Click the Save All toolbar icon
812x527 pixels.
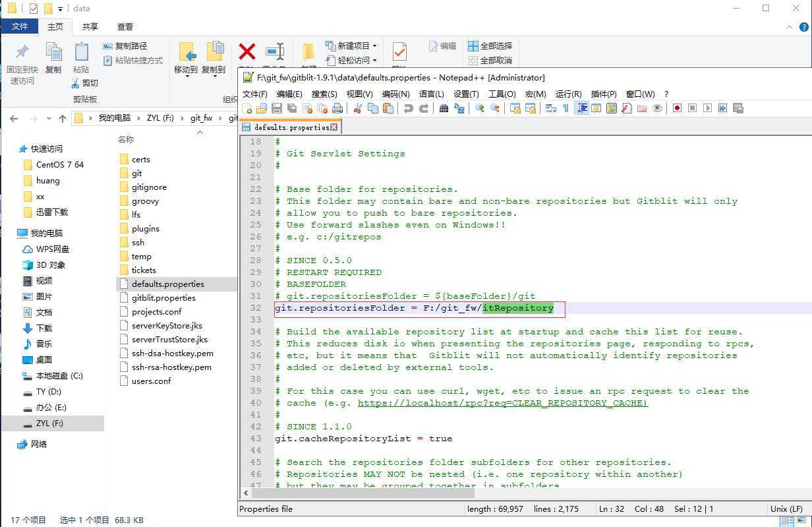pyautogui.click(x=291, y=108)
